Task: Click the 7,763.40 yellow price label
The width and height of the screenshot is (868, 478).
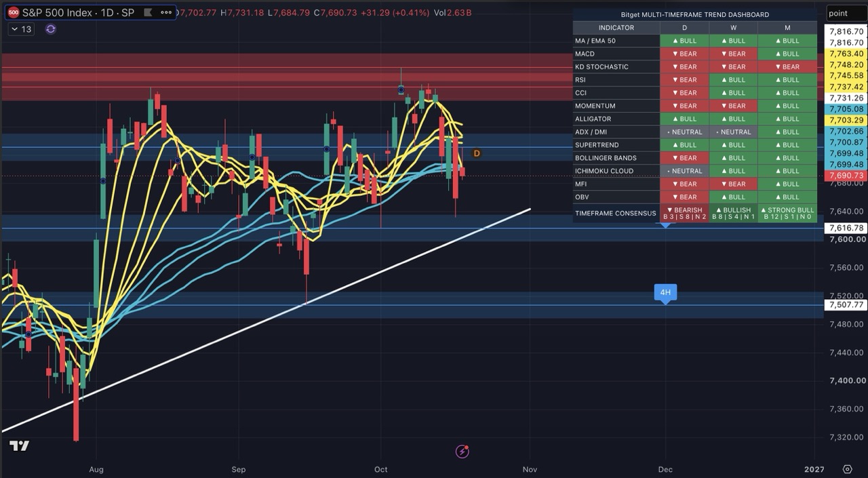Action: point(846,54)
